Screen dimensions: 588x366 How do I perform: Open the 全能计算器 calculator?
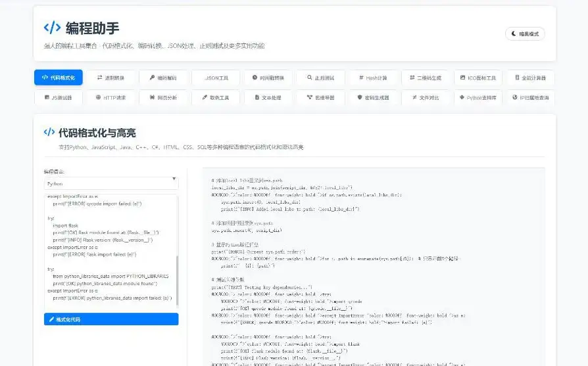coord(529,78)
